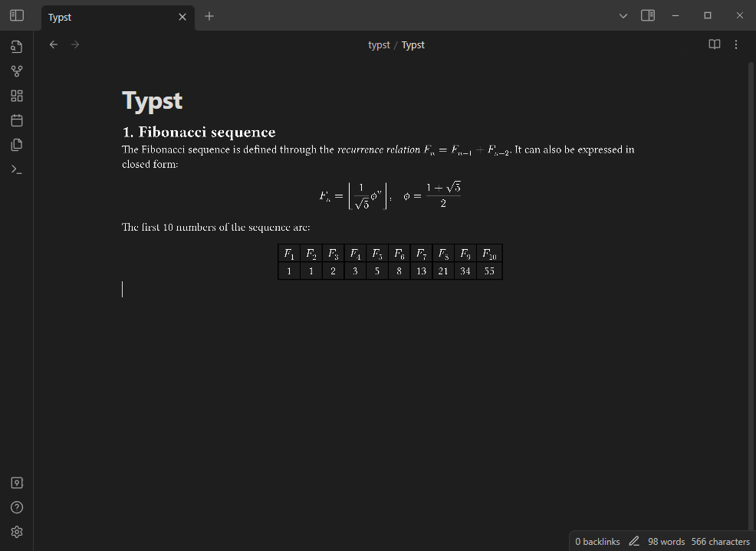
Task: Click the pencil editing mode status icon
Action: (634, 542)
